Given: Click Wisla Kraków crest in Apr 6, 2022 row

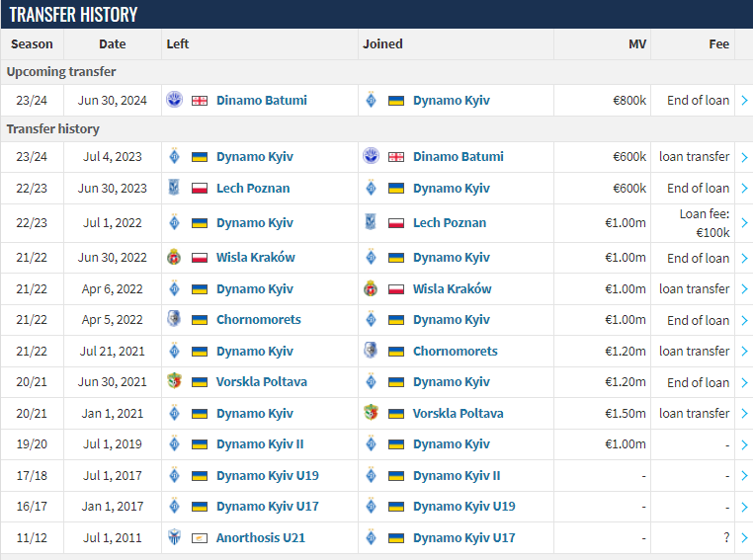Looking at the screenshot, I should [x=372, y=288].
